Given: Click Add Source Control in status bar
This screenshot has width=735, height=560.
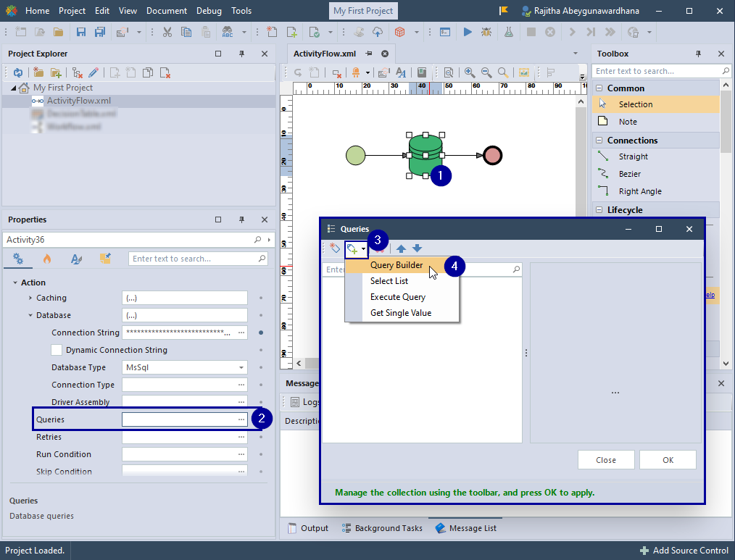Looking at the screenshot, I should tap(684, 551).
